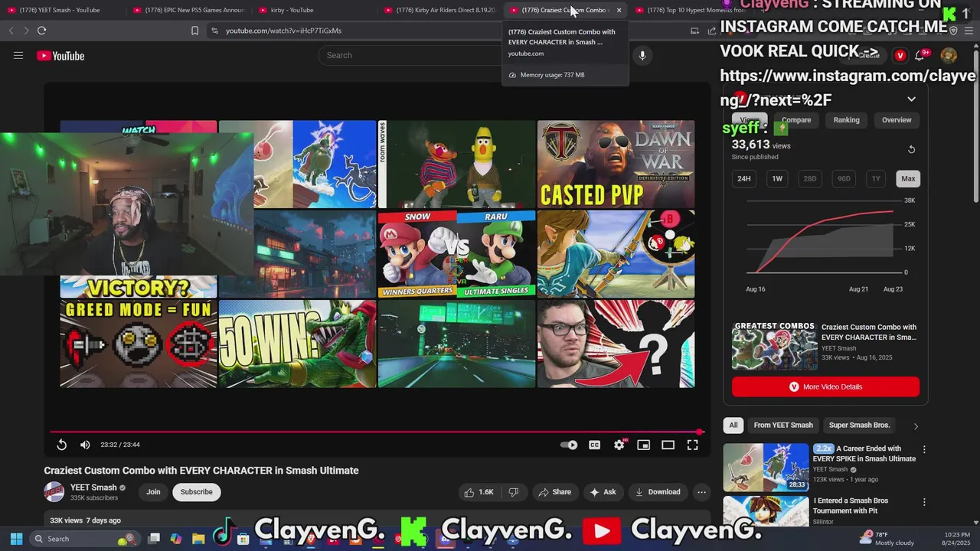
Task: Toggle the autoplay switch in the player
Action: [569, 445]
